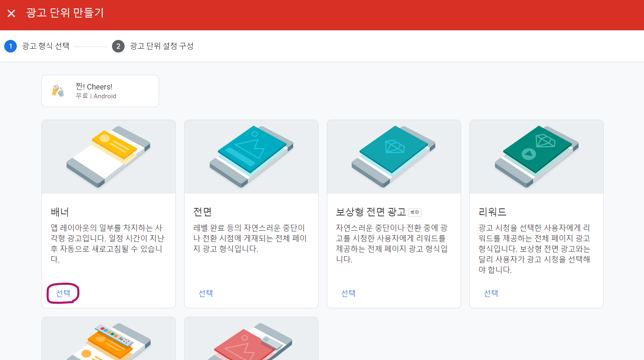
Task: Click the 광고 단위 만들기 header title
Action: (65, 13)
